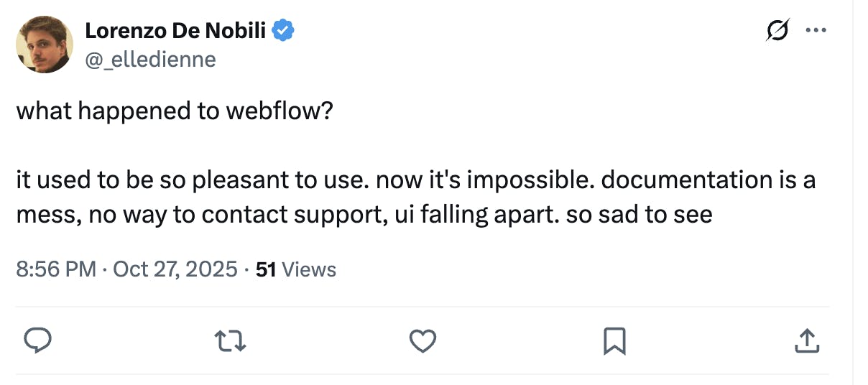Screen dimensions: 868x385
Task: Click the blue verified badge
Action: (x=284, y=30)
